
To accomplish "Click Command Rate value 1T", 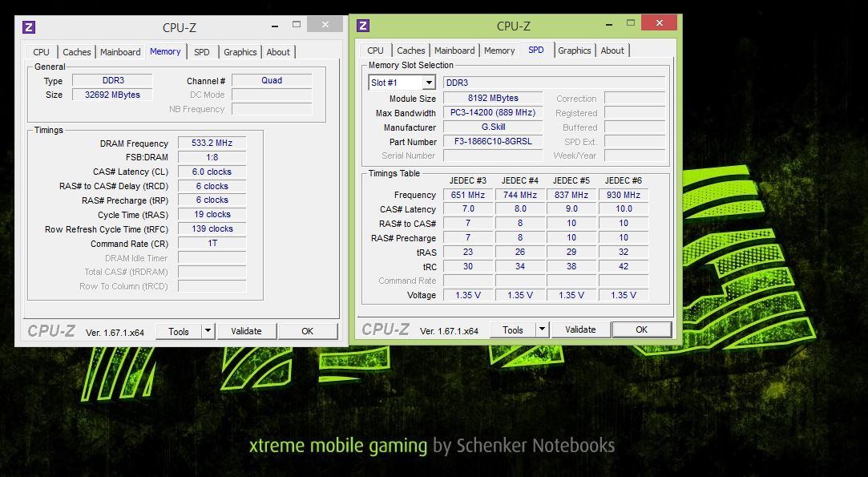I will click(x=212, y=243).
